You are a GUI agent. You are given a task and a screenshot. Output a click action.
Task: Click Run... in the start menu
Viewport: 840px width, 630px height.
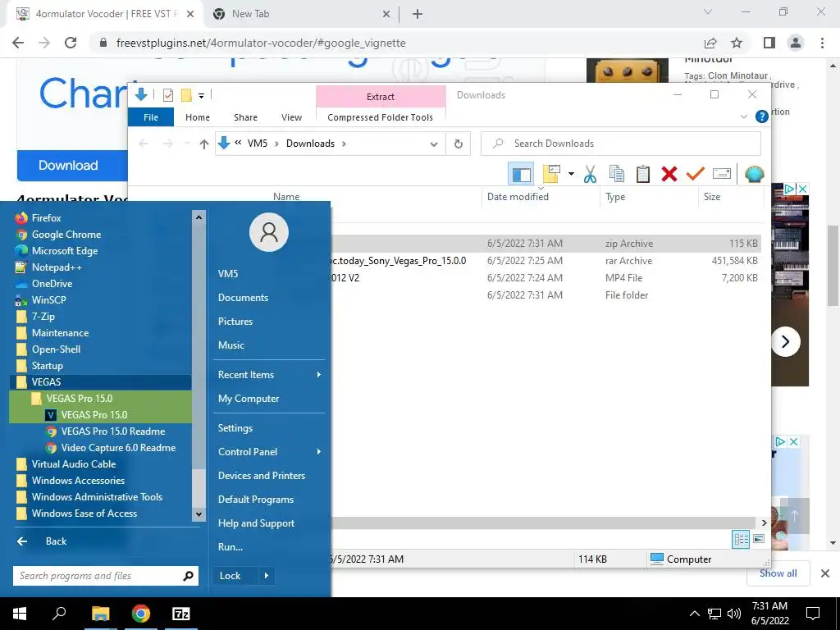tap(231, 547)
